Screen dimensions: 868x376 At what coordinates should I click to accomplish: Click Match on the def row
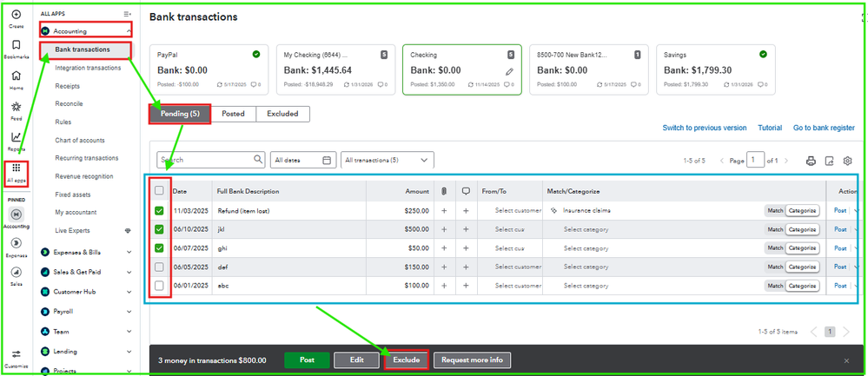point(775,267)
